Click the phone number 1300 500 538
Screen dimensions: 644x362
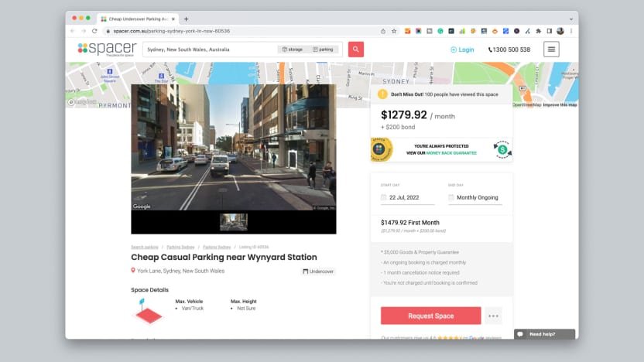tap(509, 50)
